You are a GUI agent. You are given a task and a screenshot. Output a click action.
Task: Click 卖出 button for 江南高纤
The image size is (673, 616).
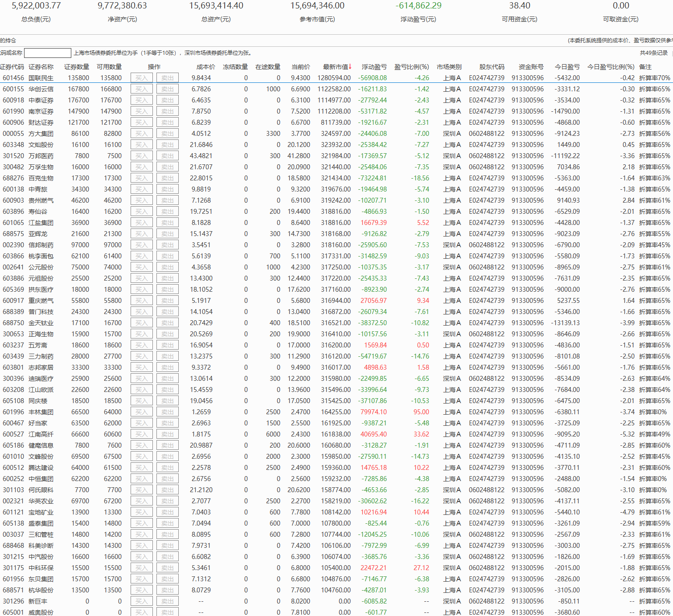(x=168, y=434)
